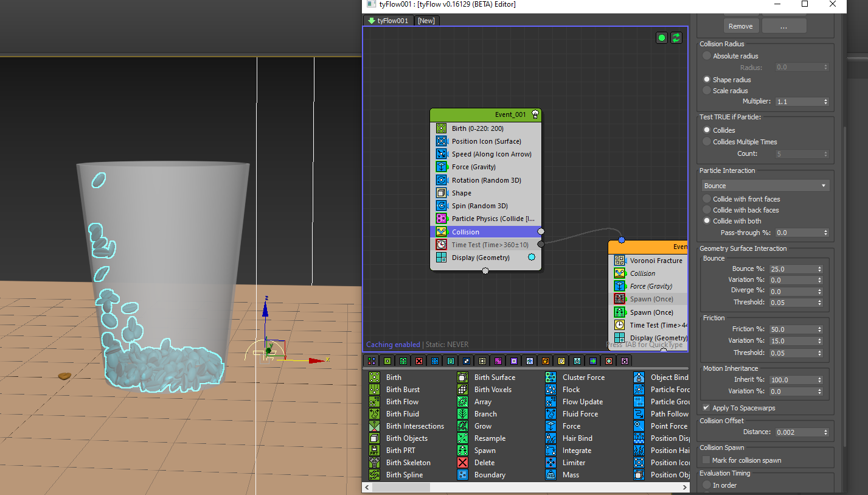Viewport: 868px width, 495px height.
Task: Choose the Birth Fluid operator icon
Action: (375, 414)
